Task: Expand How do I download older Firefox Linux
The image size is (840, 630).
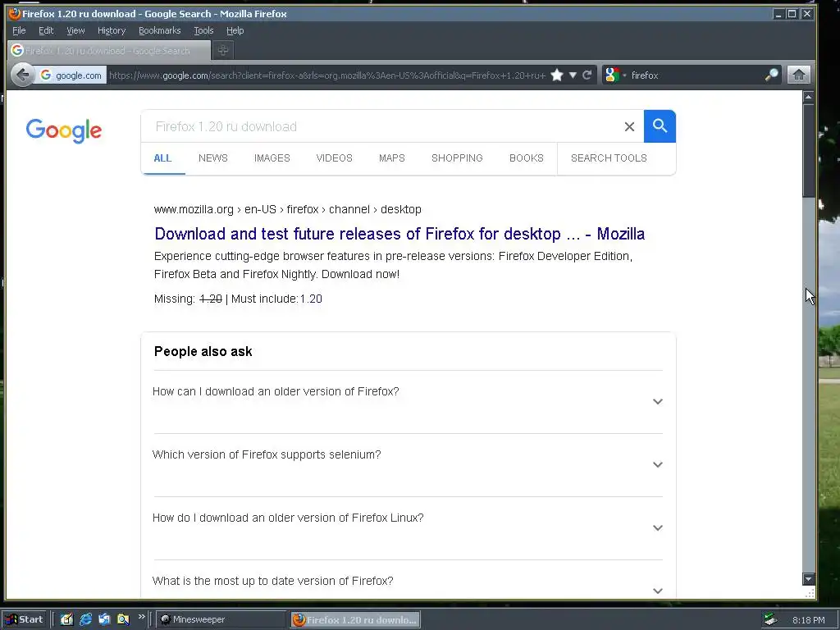Action: (x=409, y=527)
